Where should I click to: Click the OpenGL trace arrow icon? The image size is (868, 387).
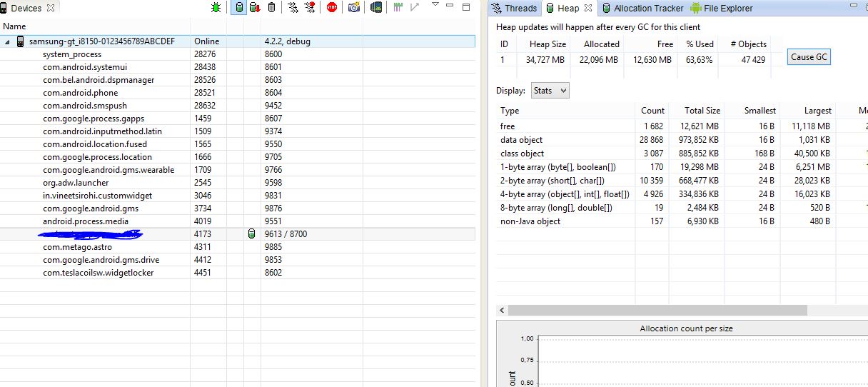(414, 7)
